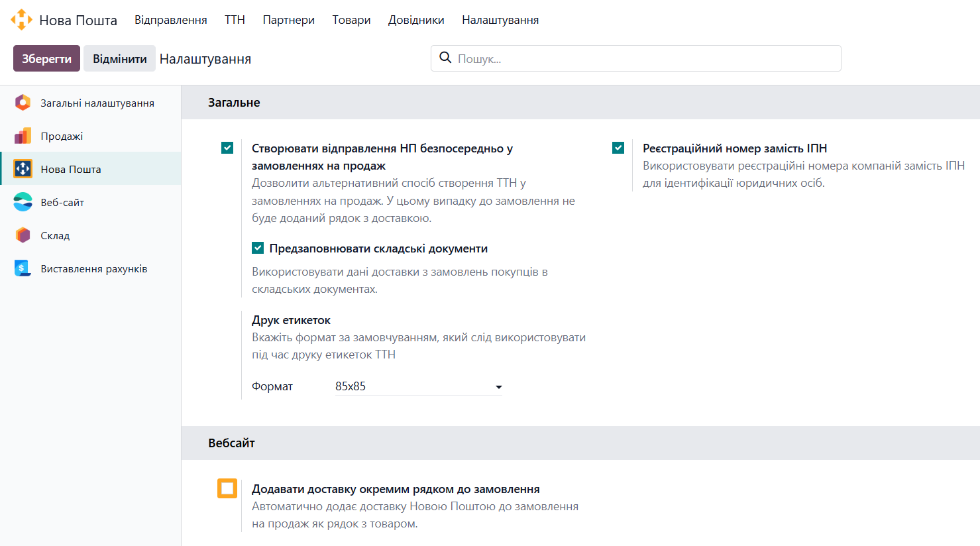This screenshot has width=980, height=546.
Task: Select the Нова Пошта label in sidebar
Action: pos(71,170)
